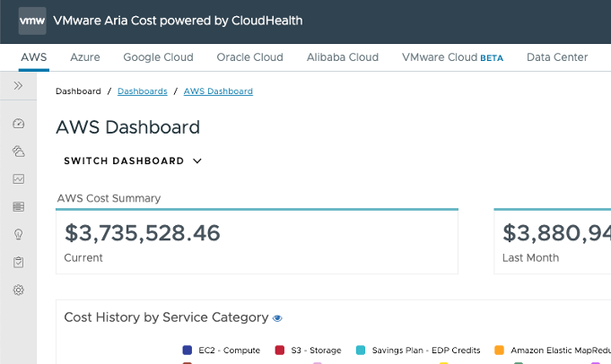Click the Last Month cost card
Viewport: 611px width, 364px height.
tap(552, 242)
